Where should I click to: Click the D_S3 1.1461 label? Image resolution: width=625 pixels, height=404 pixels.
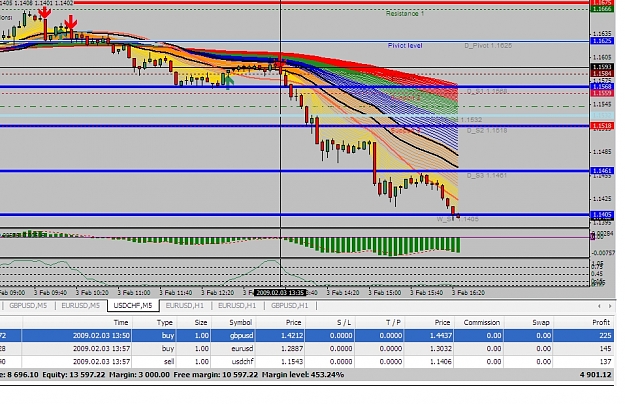487,175
